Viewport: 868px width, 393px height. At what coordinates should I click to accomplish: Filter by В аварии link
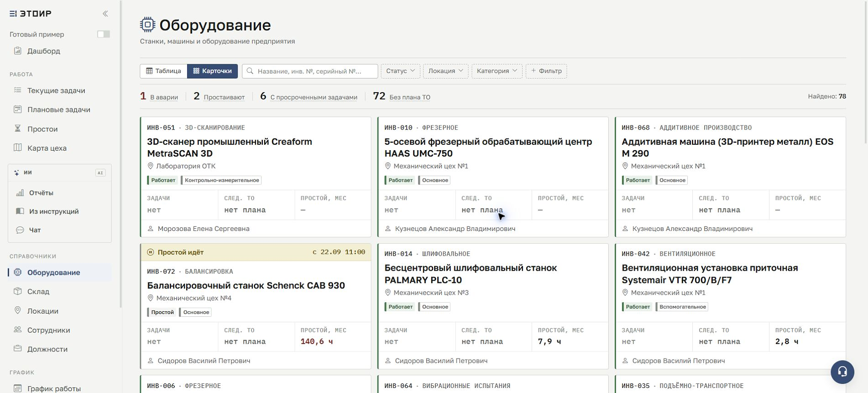[x=164, y=97]
